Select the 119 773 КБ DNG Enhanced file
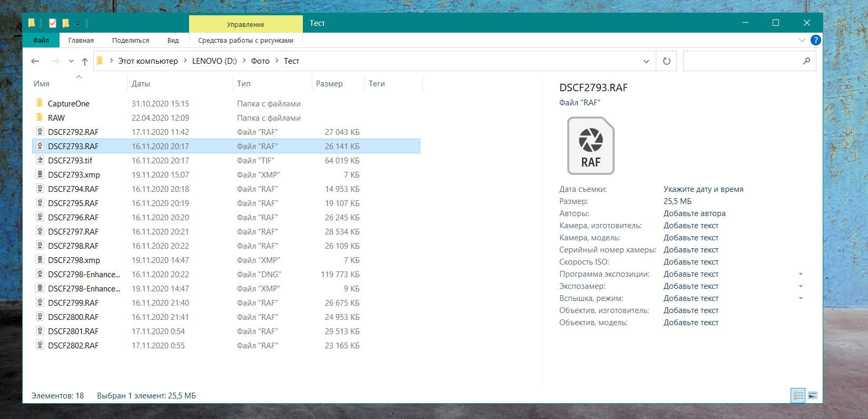Screen dimensions: 868x419 (x=226, y=274)
